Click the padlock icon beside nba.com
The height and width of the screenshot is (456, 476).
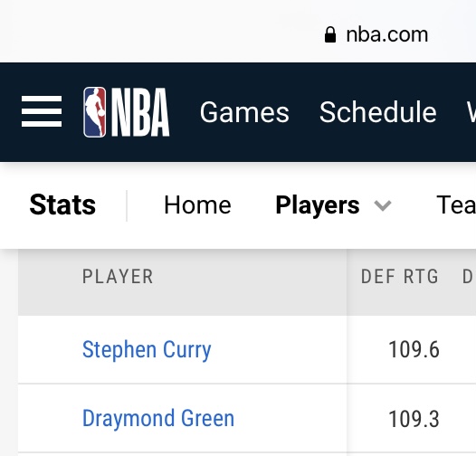tap(330, 34)
